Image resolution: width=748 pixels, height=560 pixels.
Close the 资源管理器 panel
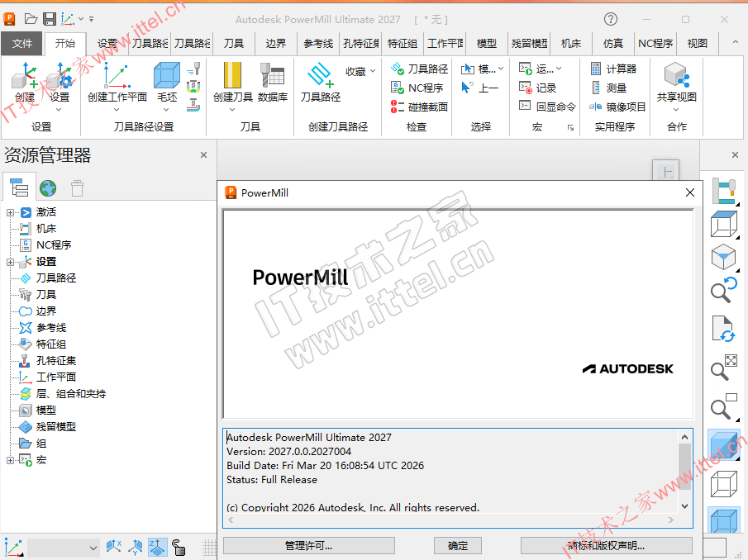tap(203, 155)
